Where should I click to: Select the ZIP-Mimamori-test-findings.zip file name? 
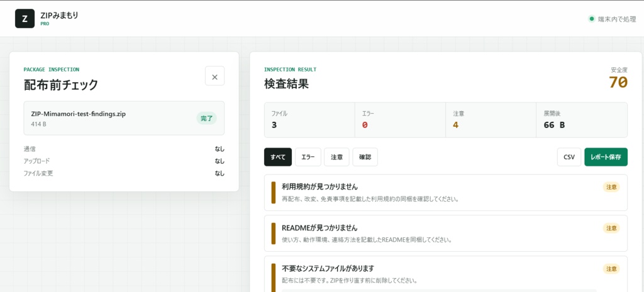point(79,114)
